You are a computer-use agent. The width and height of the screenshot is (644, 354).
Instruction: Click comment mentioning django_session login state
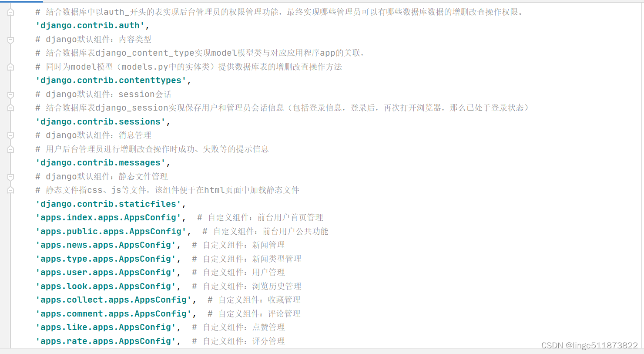coord(282,108)
